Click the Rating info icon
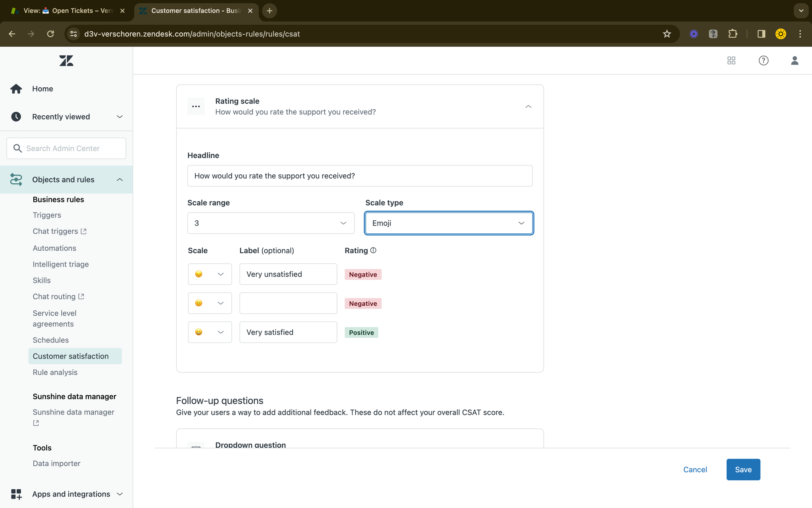Viewport: 812px width, 508px height. [x=373, y=250]
